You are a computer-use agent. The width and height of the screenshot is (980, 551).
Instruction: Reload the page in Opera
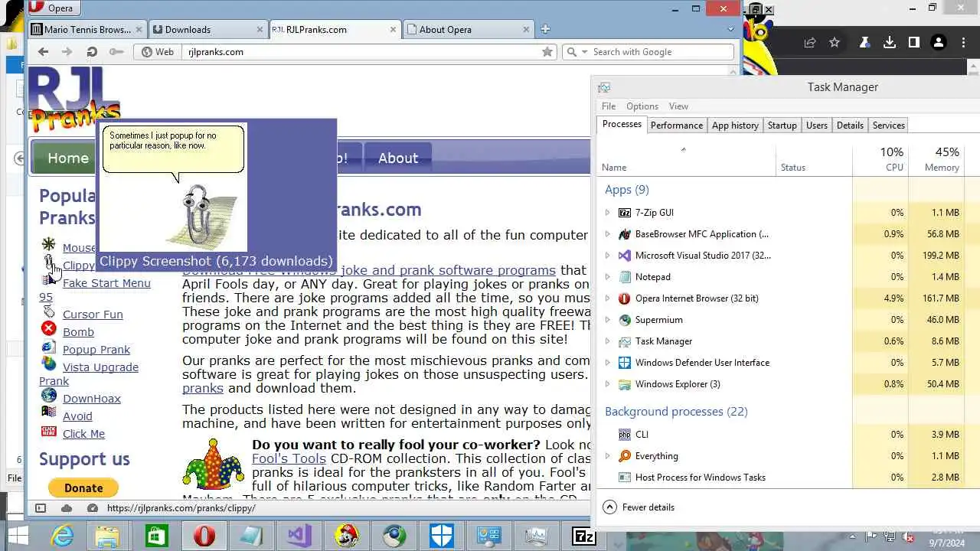(92, 52)
